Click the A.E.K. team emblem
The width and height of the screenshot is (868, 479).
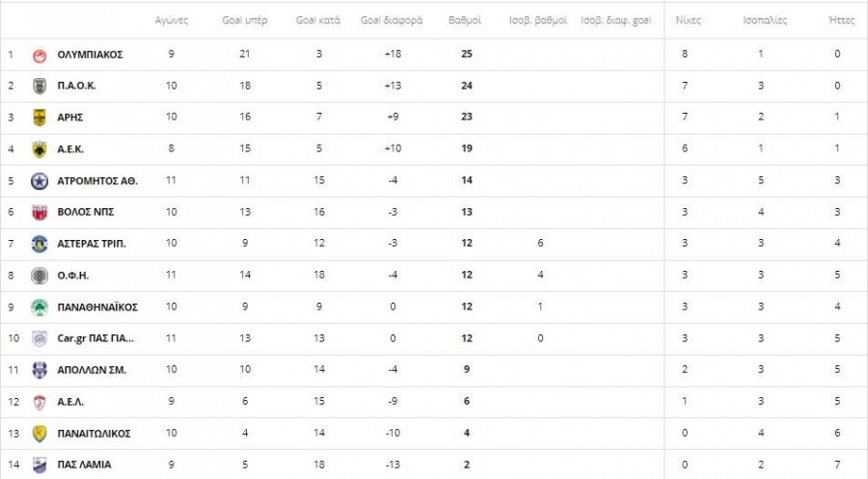(x=40, y=149)
